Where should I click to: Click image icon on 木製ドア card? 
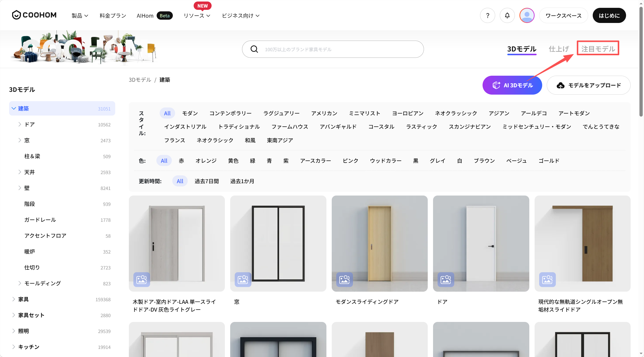pyautogui.click(x=142, y=280)
